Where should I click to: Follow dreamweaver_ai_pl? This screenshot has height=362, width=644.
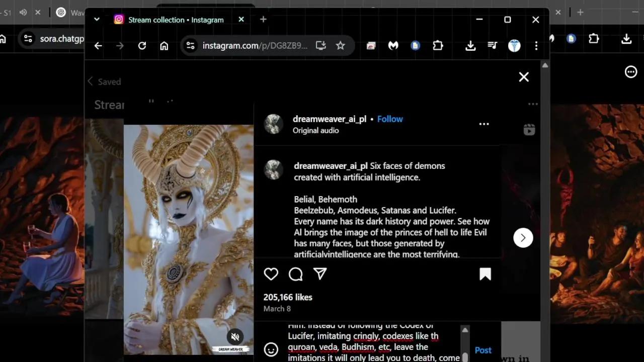pos(390,119)
